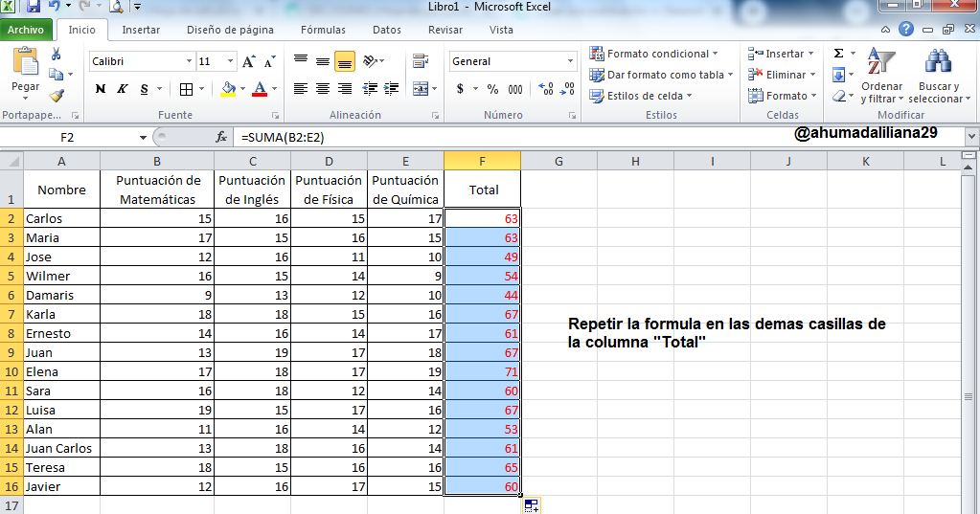The height and width of the screenshot is (514, 980).
Task: Apply borders with the border icon
Action: (186, 89)
